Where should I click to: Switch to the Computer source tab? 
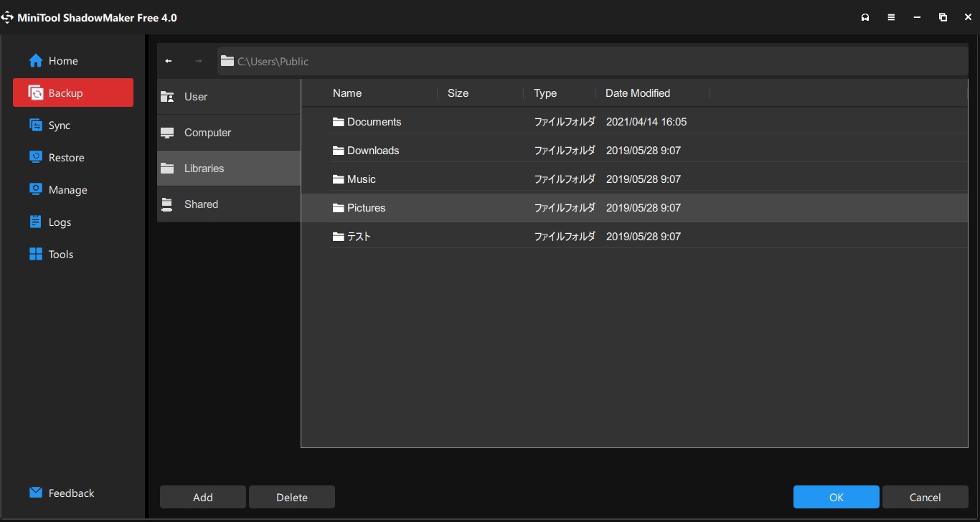(228, 133)
